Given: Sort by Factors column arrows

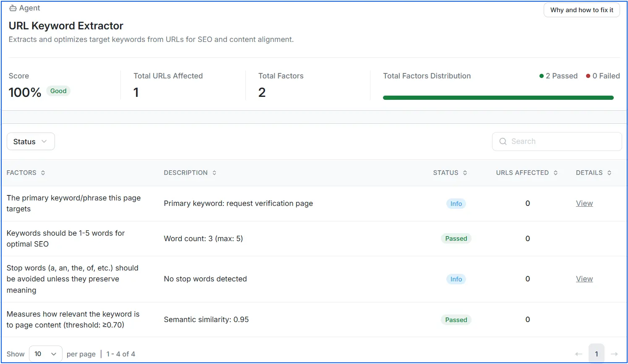Looking at the screenshot, I should 43,173.
